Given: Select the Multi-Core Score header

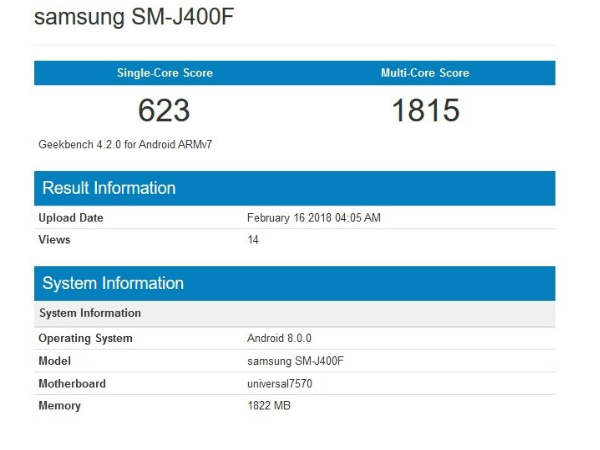Looking at the screenshot, I should [425, 73].
